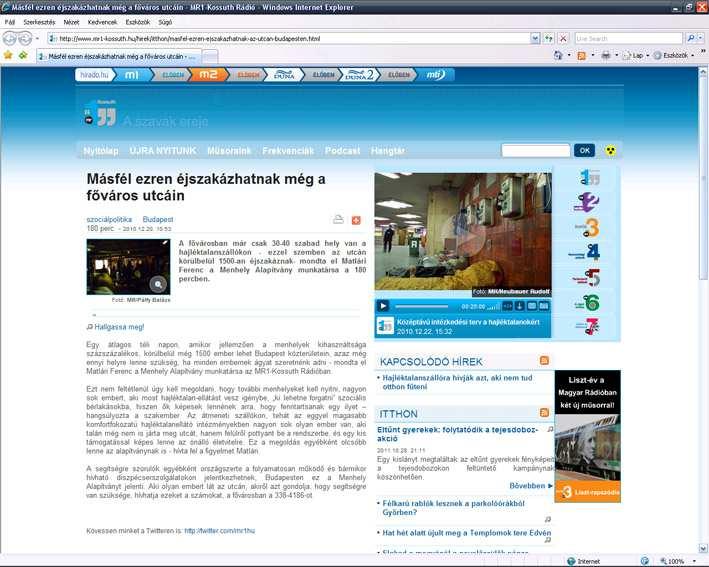Open Műsoraink navigation item
709x567 pixels.
click(x=229, y=151)
